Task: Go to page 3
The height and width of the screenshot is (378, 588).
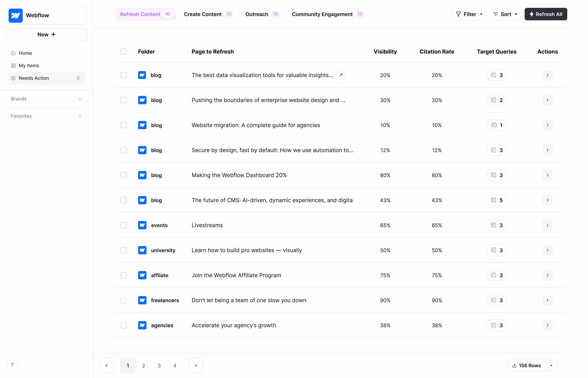Action: 159,365
